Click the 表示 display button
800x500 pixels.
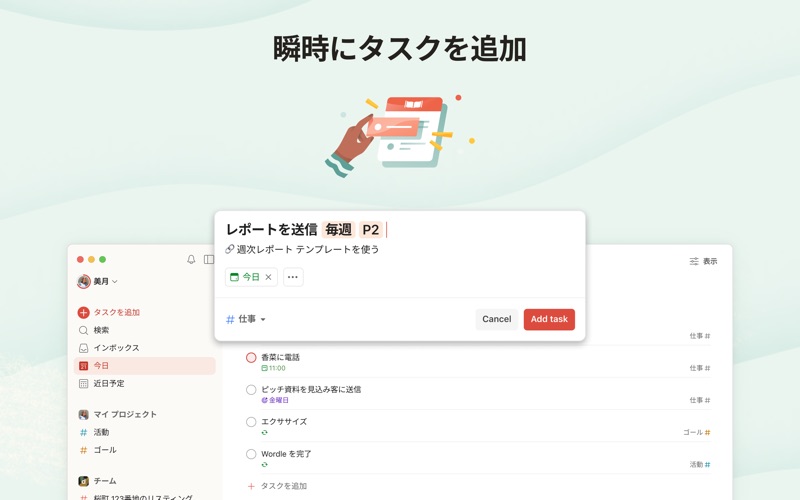coord(703,261)
